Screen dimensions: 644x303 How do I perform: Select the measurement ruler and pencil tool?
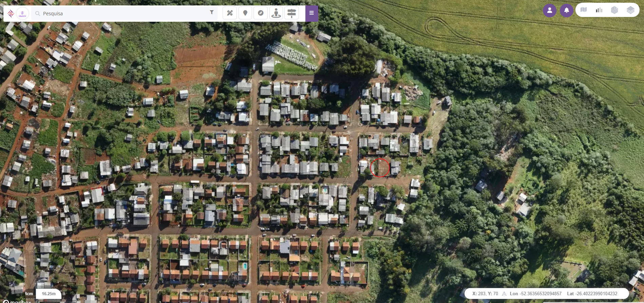point(230,13)
